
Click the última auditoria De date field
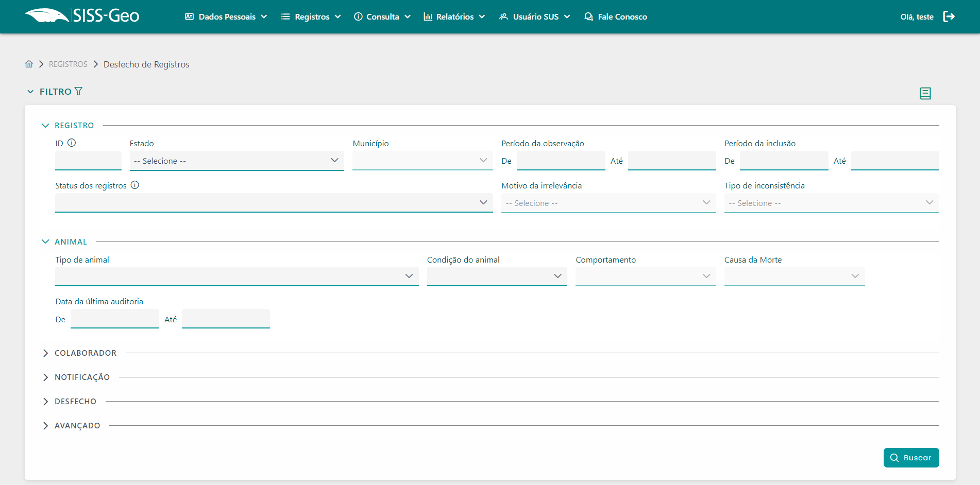coord(114,319)
